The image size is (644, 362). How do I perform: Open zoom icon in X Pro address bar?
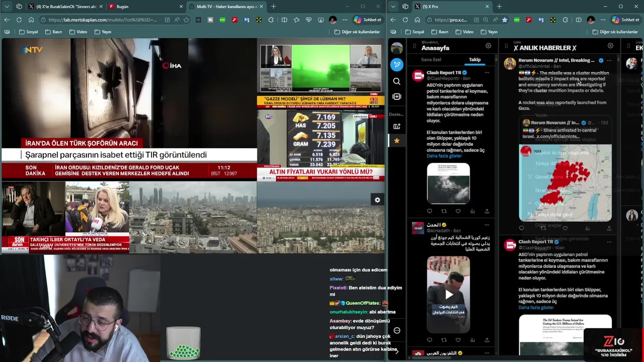point(486,20)
